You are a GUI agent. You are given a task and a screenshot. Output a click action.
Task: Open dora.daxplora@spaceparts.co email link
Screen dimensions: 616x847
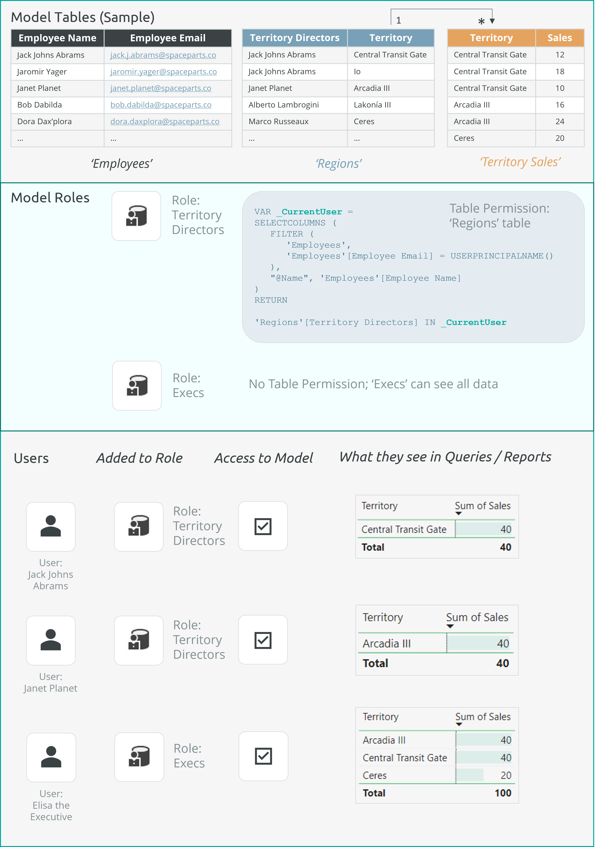165,121
